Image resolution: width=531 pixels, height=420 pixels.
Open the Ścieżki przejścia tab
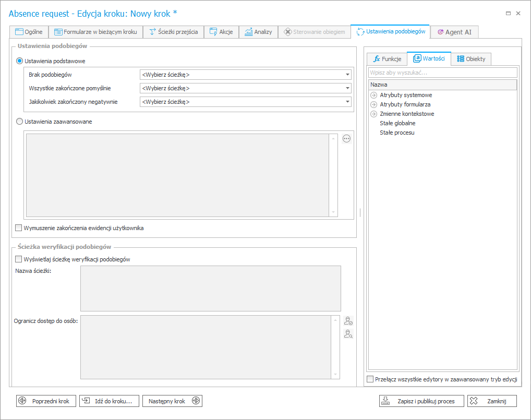pyautogui.click(x=173, y=32)
